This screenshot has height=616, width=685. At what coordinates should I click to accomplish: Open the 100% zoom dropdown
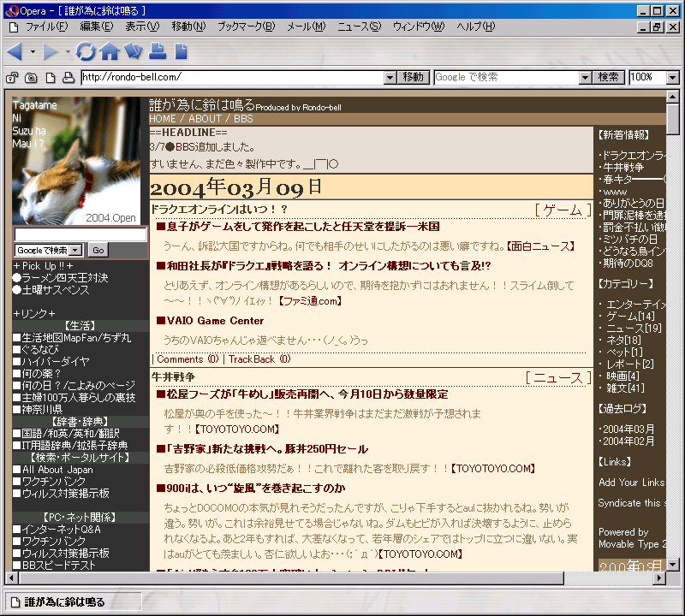coord(673,78)
